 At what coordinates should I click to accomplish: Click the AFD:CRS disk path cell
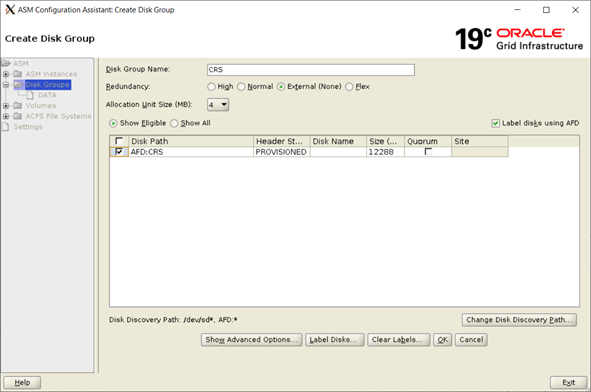(x=191, y=152)
